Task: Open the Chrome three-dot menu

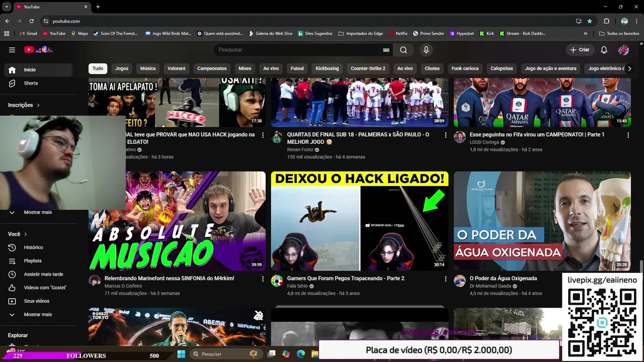Action: 637,21
